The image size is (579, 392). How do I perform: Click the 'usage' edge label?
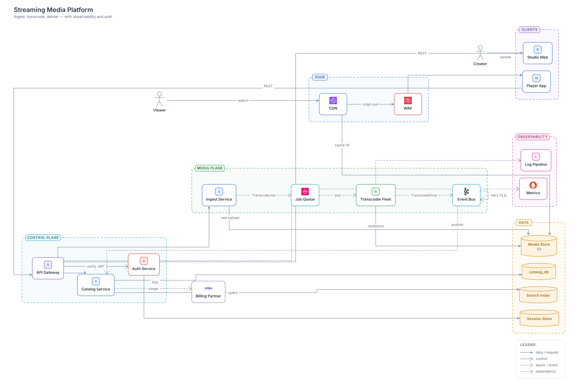[x=153, y=289]
